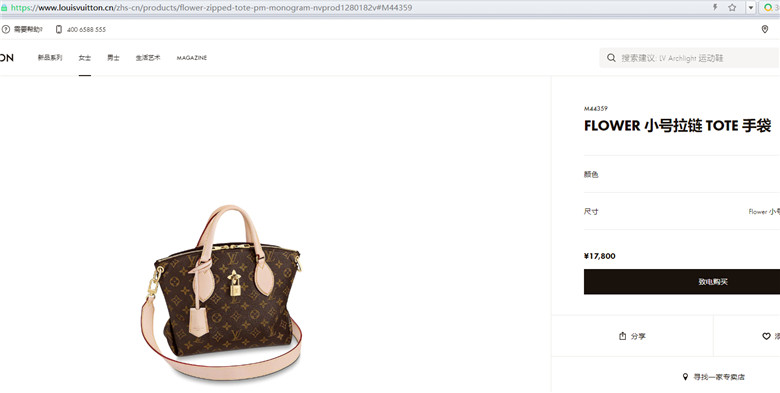Click the search suggestions input field
The height and width of the screenshot is (393, 780).
coord(689,58)
